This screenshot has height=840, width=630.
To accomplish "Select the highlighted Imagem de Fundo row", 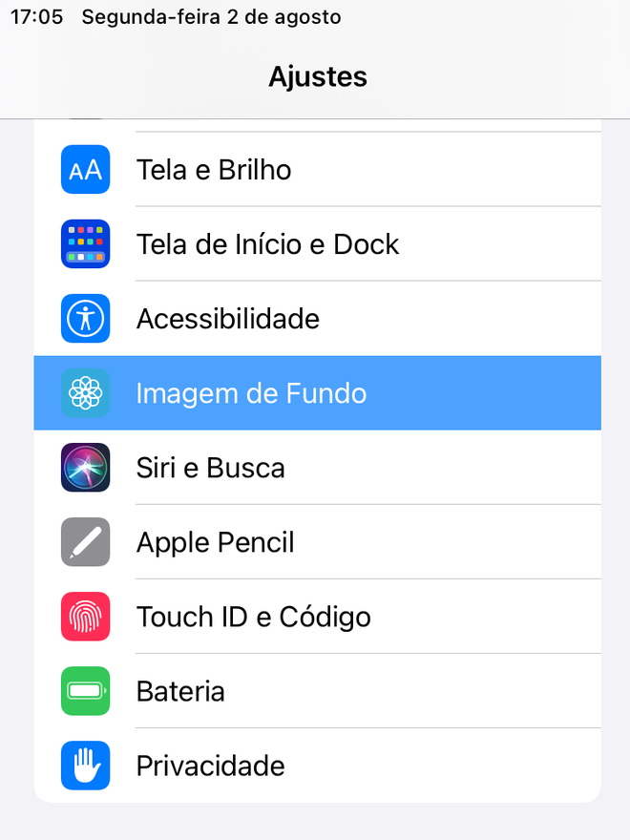I will [x=317, y=392].
